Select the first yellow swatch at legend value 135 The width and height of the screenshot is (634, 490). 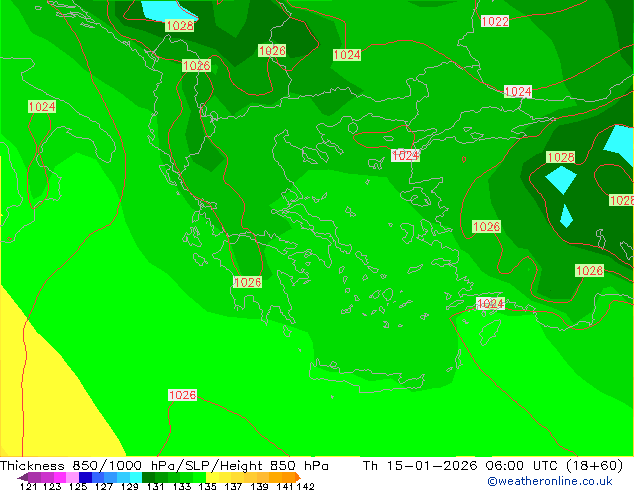[213, 477]
